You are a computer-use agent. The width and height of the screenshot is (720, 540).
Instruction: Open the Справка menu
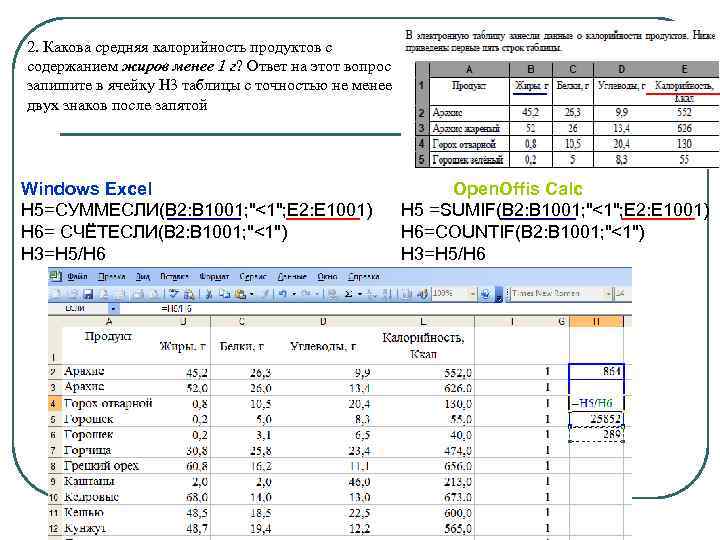[x=364, y=276]
